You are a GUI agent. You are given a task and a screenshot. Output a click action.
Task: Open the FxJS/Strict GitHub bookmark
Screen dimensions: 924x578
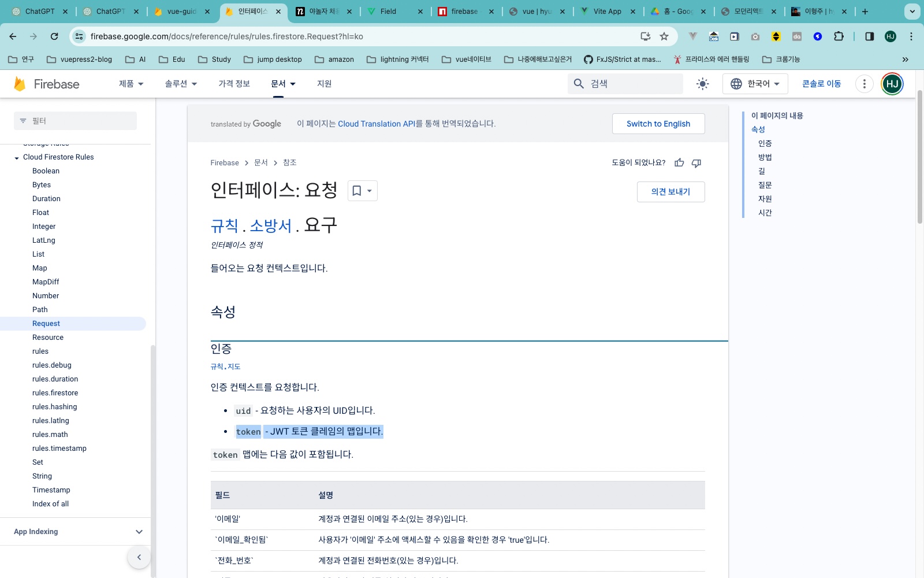coord(623,60)
